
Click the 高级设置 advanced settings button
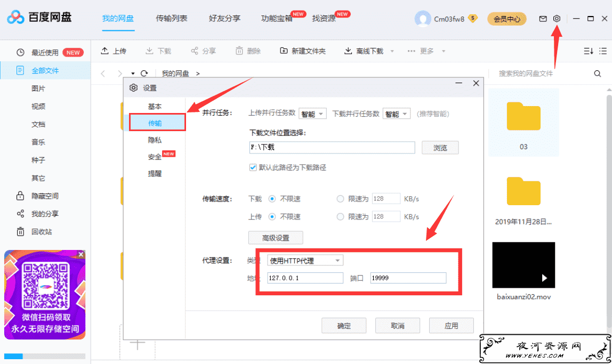276,238
